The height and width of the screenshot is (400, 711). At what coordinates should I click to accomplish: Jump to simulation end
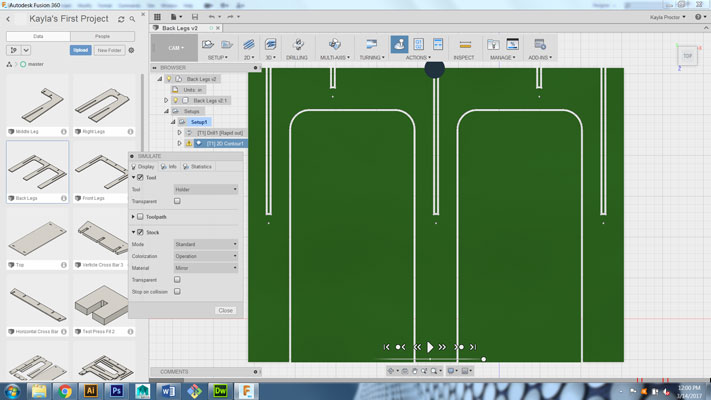click(473, 347)
